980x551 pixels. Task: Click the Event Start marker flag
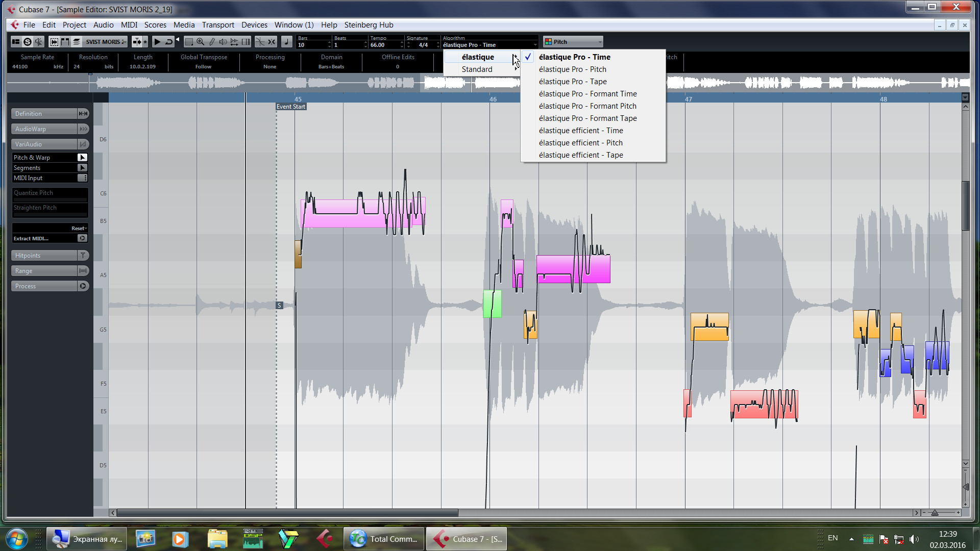pyautogui.click(x=291, y=107)
